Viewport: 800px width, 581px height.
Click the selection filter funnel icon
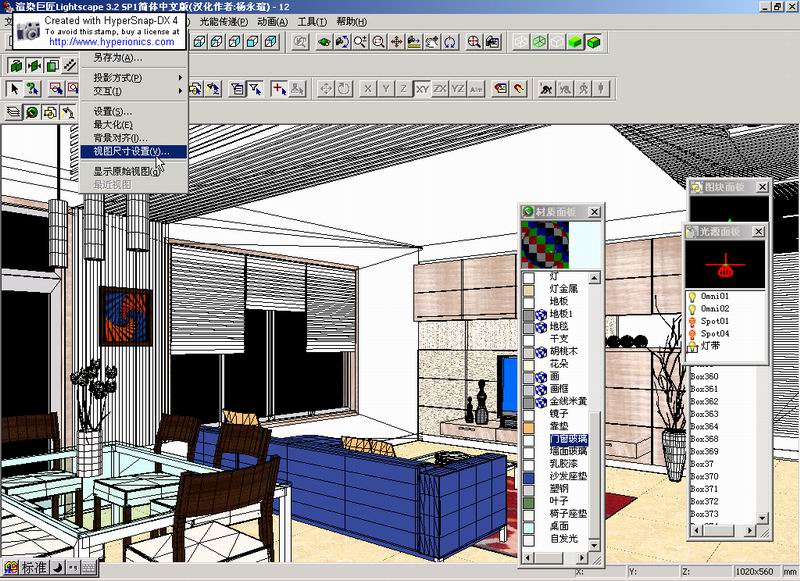click(255, 89)
